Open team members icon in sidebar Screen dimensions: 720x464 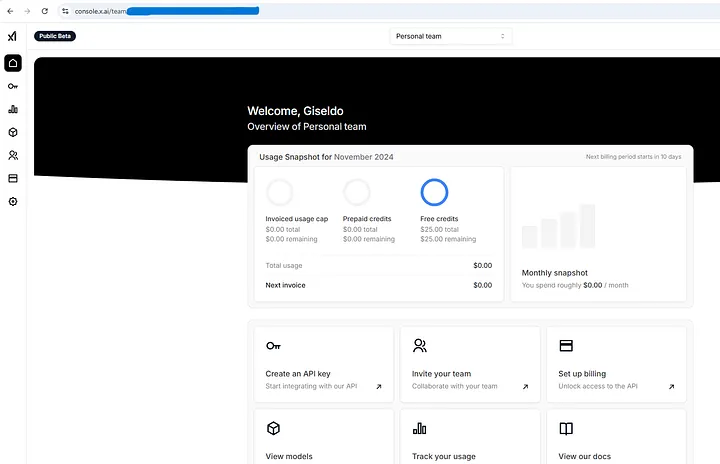point(12,155)
